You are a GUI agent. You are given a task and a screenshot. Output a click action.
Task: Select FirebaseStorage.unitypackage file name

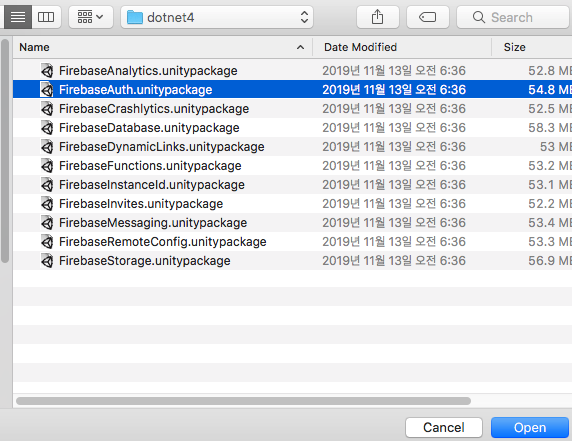pyautogui.click(x=144, y=260)
